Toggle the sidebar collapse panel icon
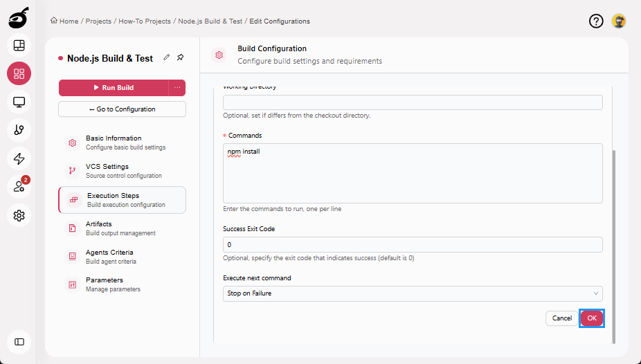Viewport: 641px width, 364px height. tap(19, 341)
